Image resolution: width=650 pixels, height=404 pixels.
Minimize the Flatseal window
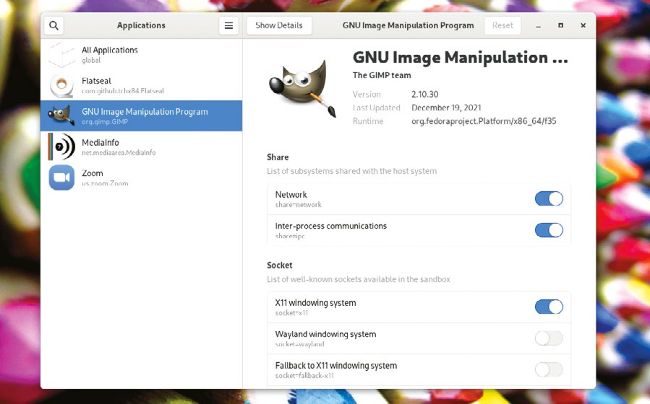click(538, 26)
